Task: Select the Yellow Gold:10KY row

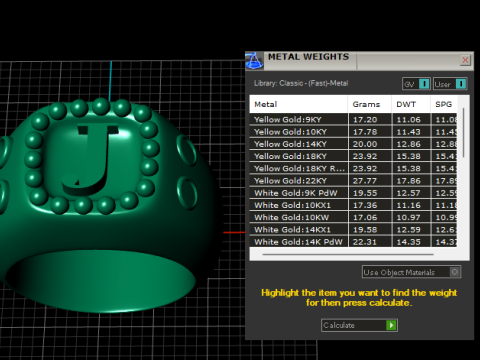Action: (x=353, y=132)
